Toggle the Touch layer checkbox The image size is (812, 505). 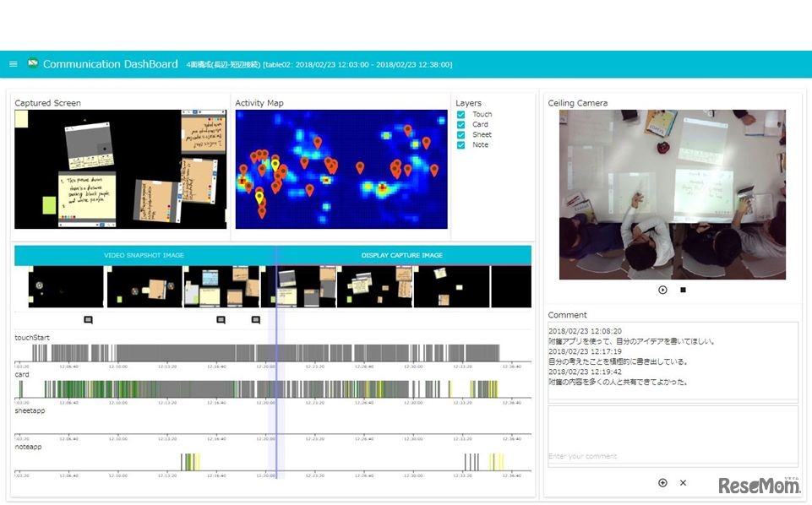point(461,114)
